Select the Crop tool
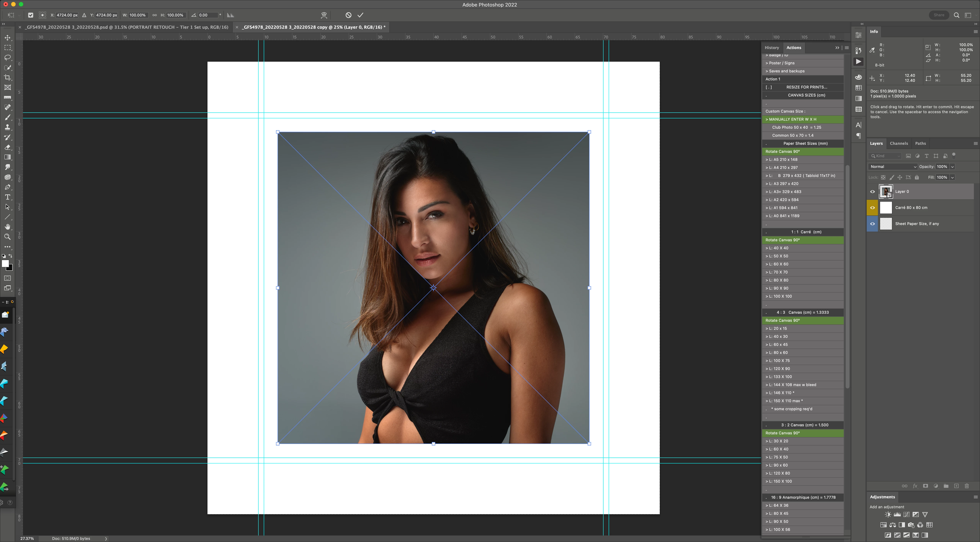 click(x=7, y=77)
